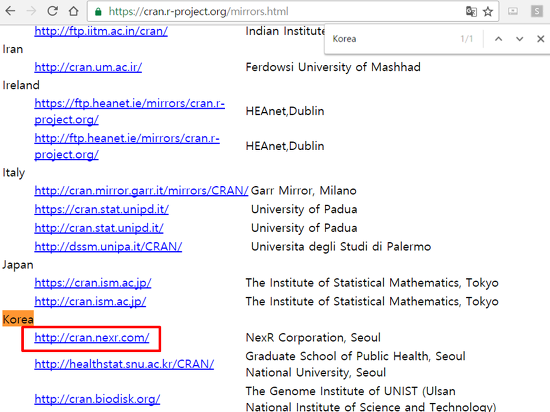The image size is (550, 412).
Task: Open the dssm.unipa.it/CRAN link
Action: click(x=108, y=246)
